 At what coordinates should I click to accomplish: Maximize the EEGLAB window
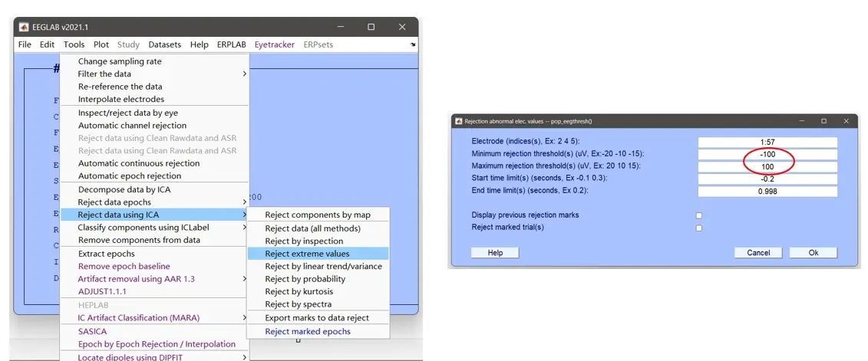pyautogui.click(x=371, y=27)
